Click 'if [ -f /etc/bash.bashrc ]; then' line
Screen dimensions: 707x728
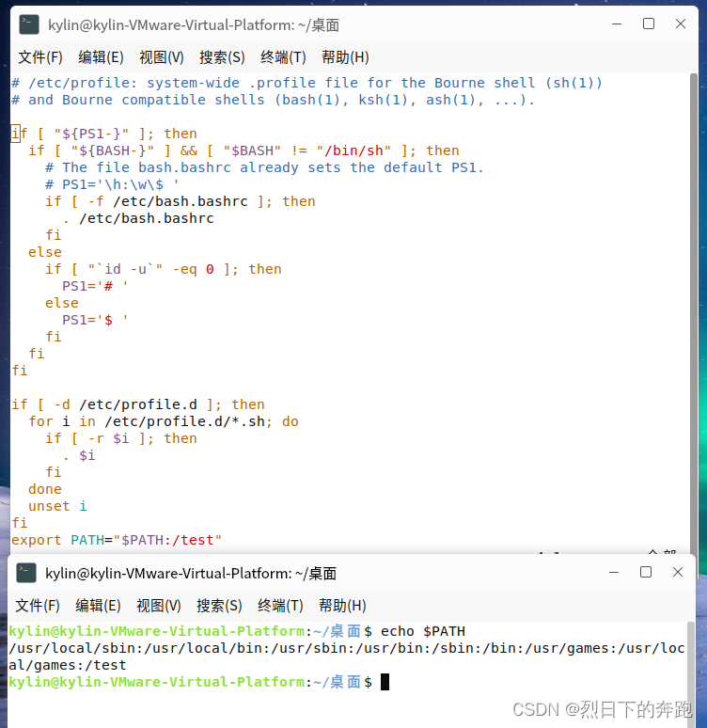pos(181,201)
